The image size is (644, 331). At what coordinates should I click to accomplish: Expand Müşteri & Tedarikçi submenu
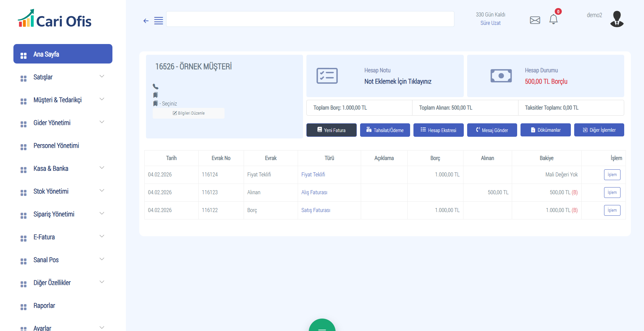[63, 100]
